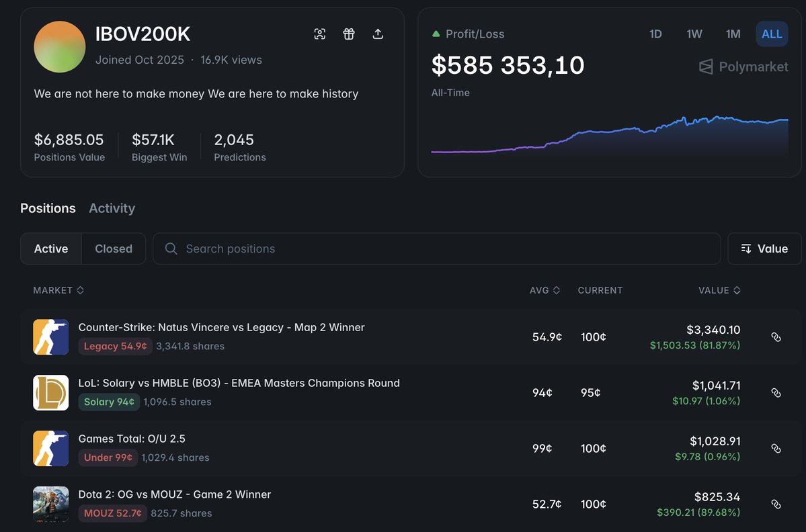Open Counter-Strike logo of Games Total market

(51, 448)
